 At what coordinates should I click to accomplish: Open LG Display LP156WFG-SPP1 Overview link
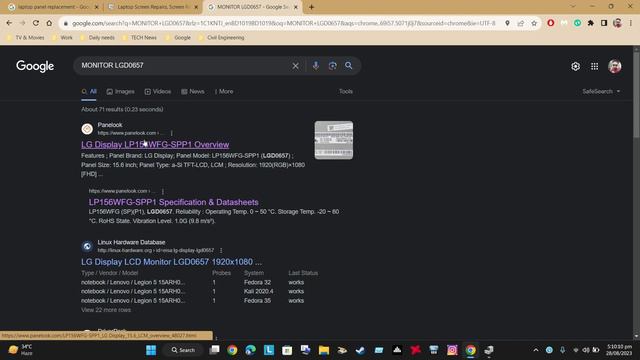(155, 144)
